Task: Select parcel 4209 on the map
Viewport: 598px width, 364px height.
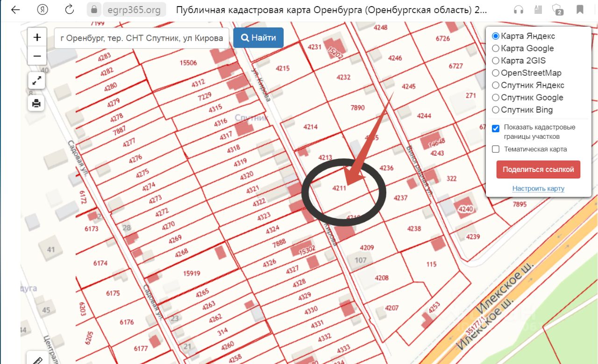Action: [367, 247]
